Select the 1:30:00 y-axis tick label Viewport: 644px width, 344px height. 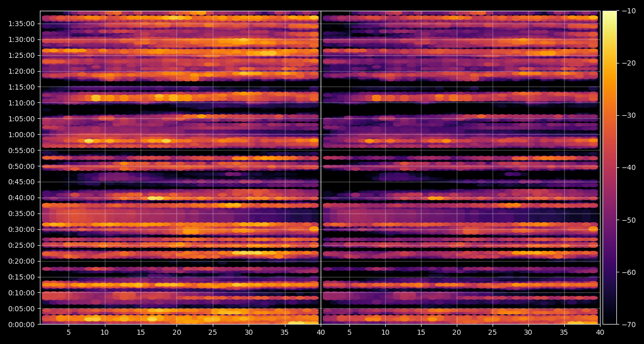(21, 39)
